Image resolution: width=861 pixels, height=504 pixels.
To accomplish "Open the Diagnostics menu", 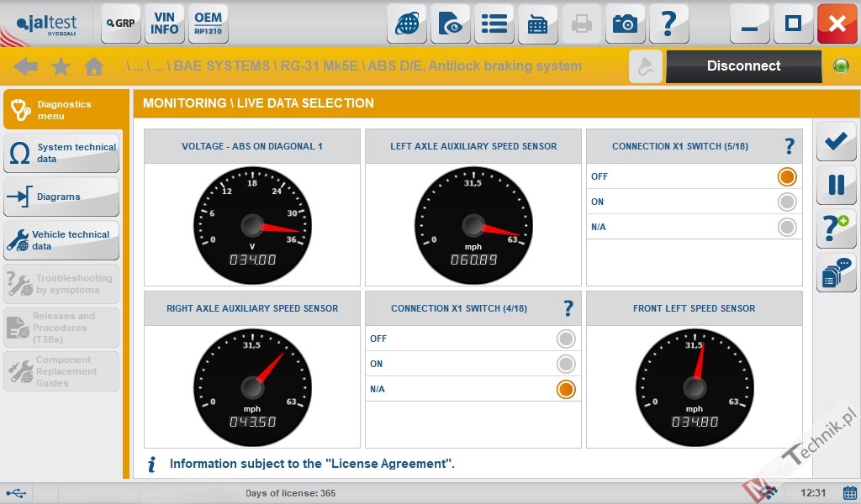I will tap(62, 110).
